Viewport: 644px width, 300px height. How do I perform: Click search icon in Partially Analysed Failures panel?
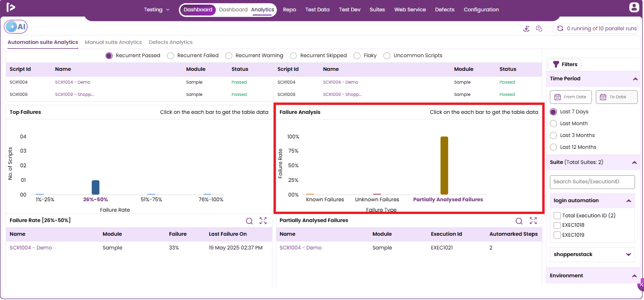519,221
